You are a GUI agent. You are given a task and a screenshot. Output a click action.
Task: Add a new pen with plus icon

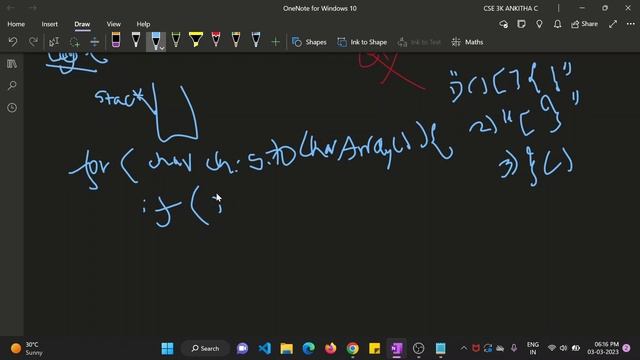(276, 42)
